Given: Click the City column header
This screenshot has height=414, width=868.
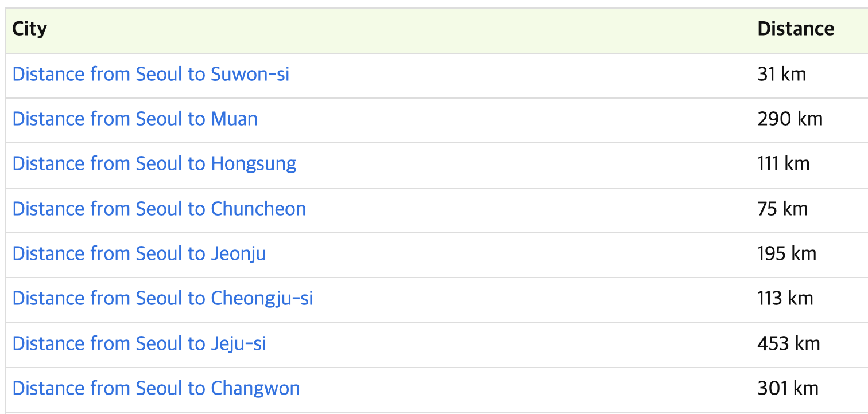Looking at the screenshot, I should tap(30, 29).
